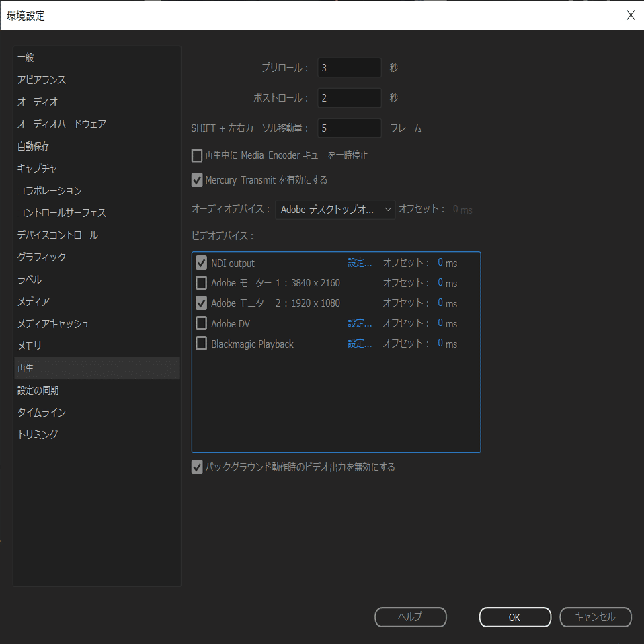Confirm settings with the OK button
The image size is (644, 644).
coord(515,617)
